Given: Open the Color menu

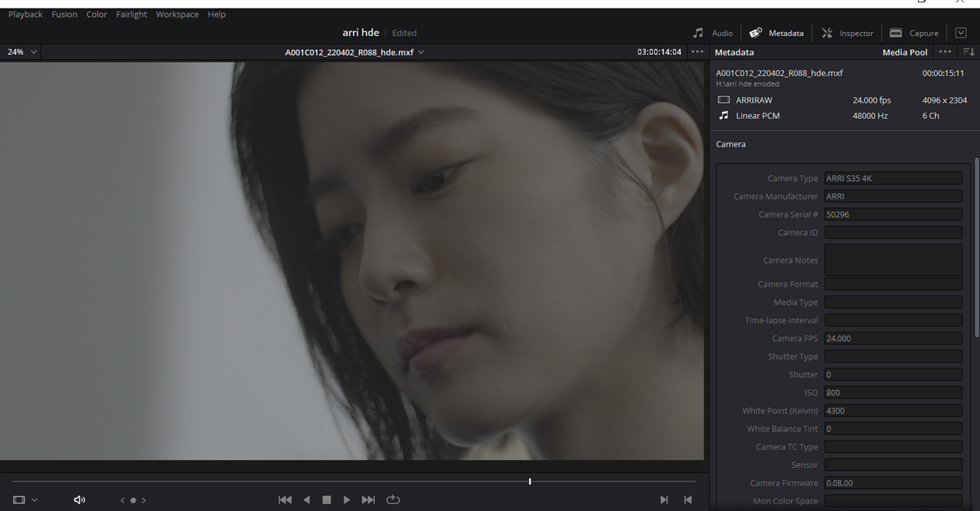Looking at the screenshot, I should [x=96, y=15].
